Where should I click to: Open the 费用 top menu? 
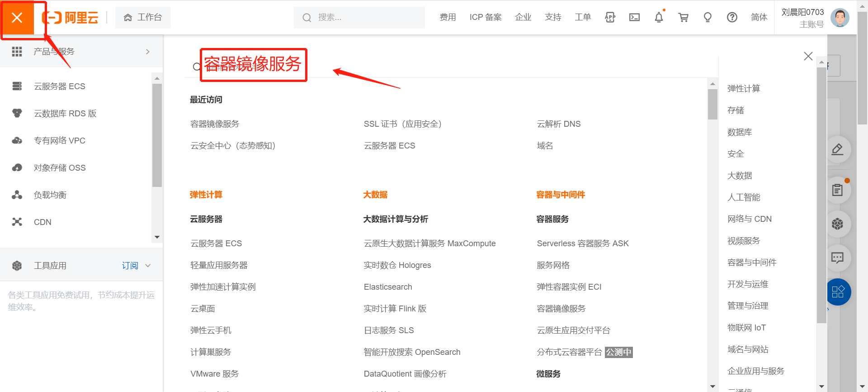(x=448, y=17)
